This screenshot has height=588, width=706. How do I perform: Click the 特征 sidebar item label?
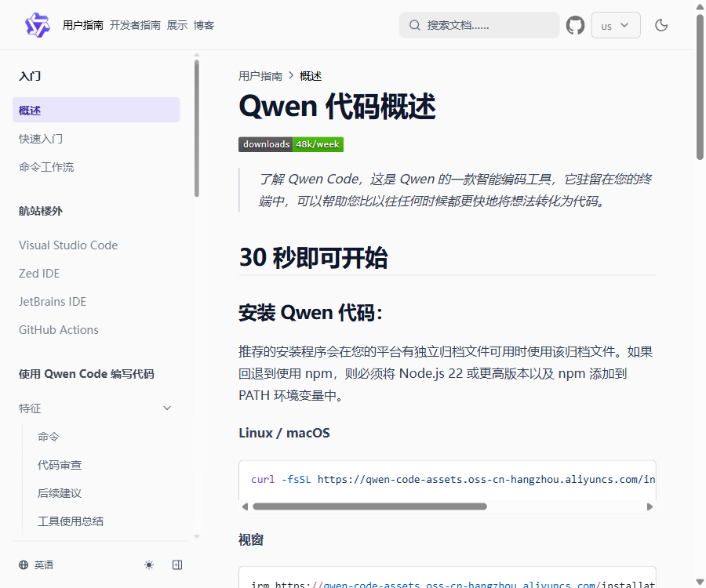click(30, 408)
